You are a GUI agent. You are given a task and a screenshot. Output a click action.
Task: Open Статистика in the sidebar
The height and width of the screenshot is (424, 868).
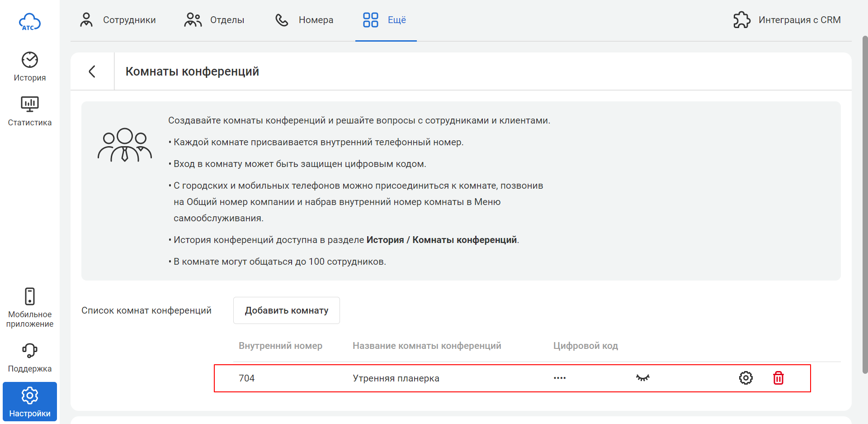coord(30,111)
